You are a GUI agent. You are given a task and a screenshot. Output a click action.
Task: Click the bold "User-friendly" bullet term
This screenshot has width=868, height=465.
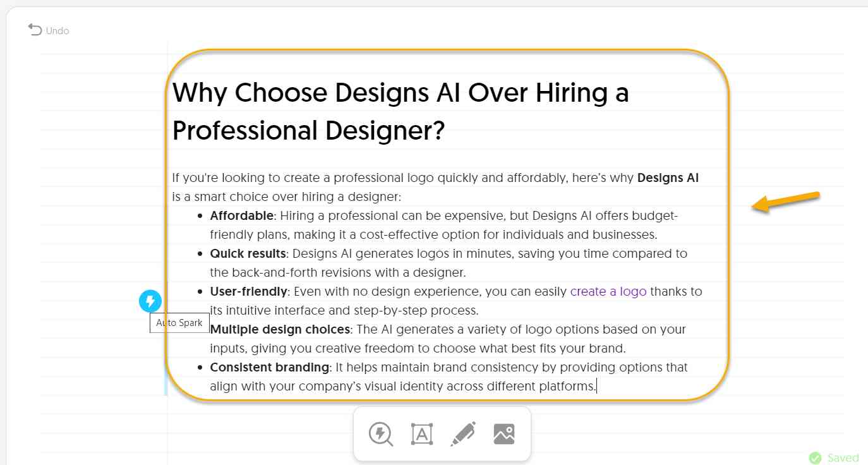click(x=249, y=291)
